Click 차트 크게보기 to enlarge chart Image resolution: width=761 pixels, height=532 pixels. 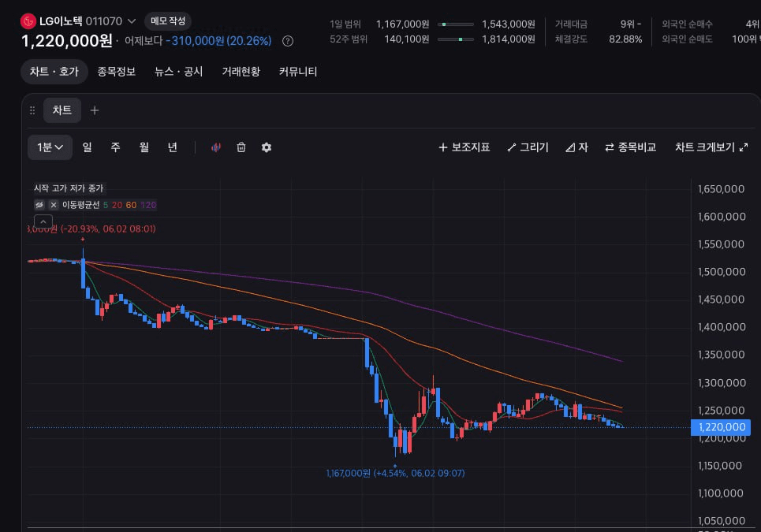click(711, 147)
